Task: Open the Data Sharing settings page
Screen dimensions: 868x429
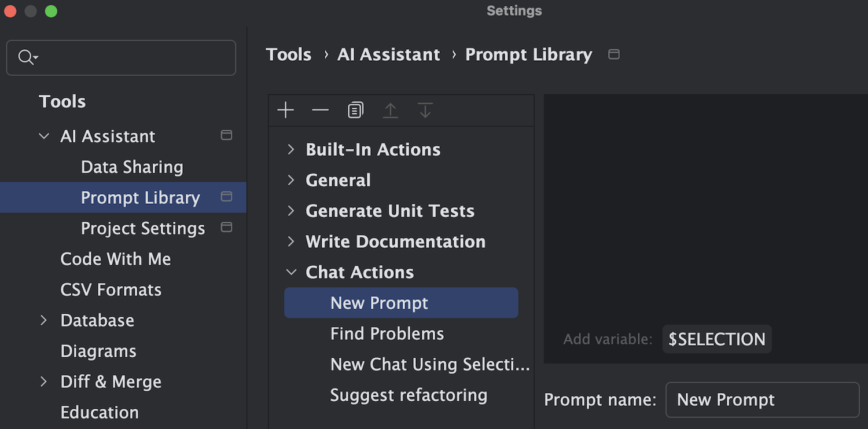Action: click(132, 167)
